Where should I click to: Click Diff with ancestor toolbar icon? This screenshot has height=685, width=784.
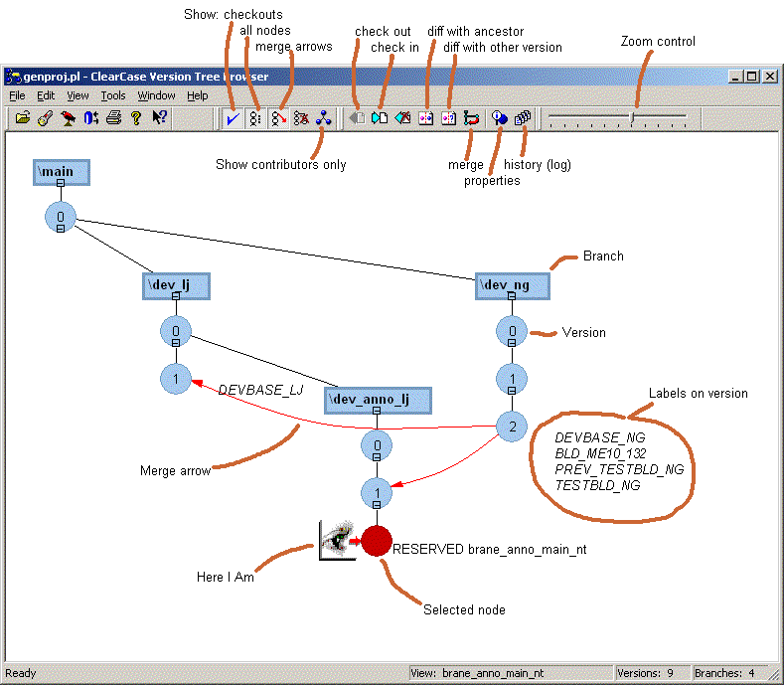[x=426, y=118]
